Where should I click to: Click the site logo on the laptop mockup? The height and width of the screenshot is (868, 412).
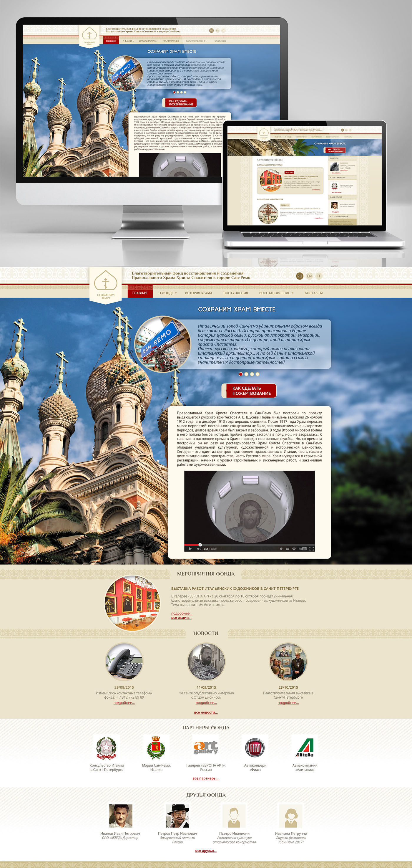pos(264,133)
